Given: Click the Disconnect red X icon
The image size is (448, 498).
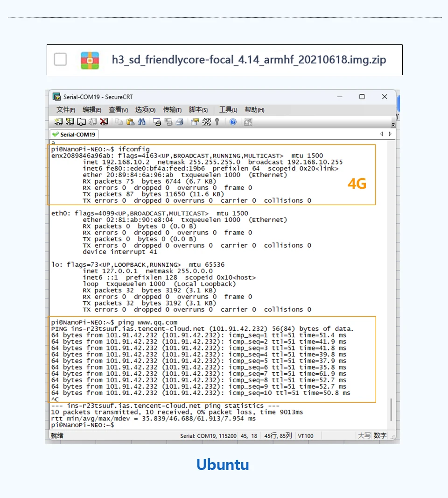Looking at the screenshot, I should 104,121.
